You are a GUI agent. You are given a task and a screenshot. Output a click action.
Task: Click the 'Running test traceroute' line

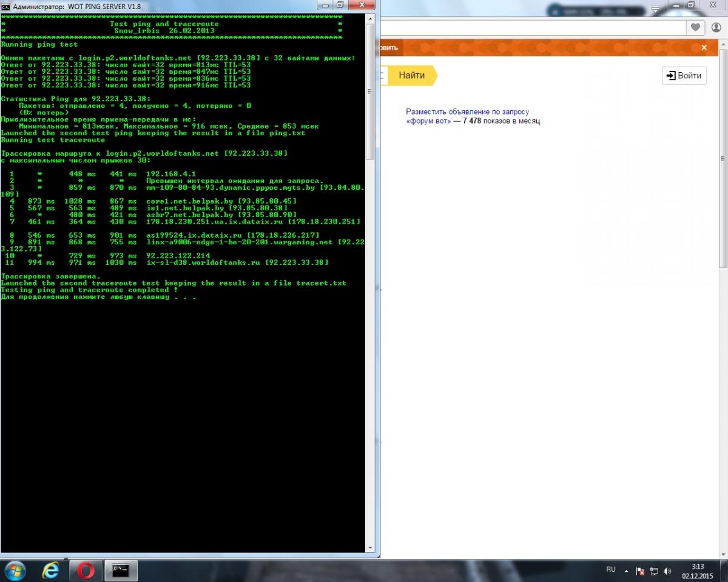[x=53, y=140]
